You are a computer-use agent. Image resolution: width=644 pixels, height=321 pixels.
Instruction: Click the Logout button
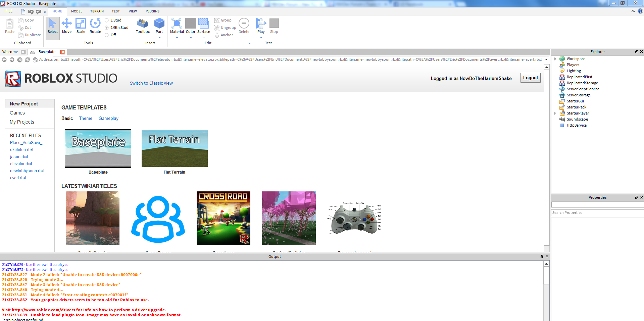click(531, 78)
